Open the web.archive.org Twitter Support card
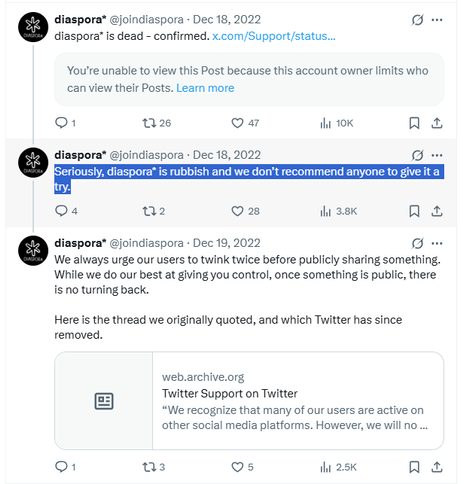 point(249,401)
